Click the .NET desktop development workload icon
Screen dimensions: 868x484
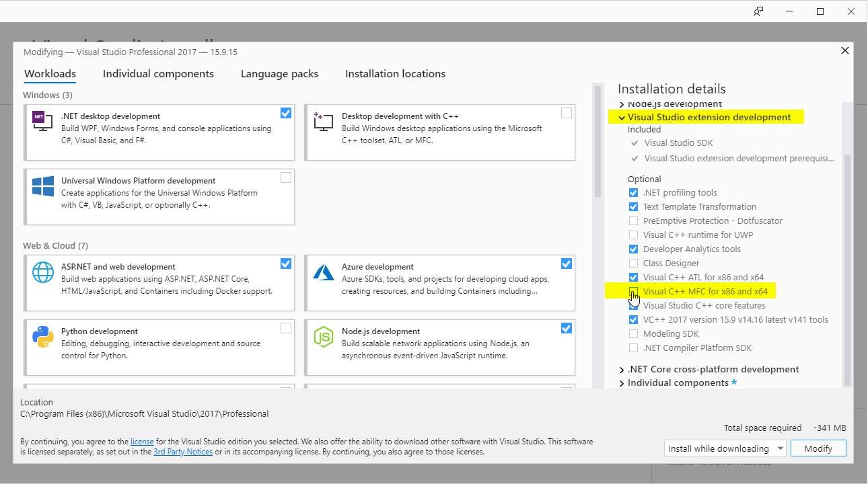pyautogui.click(x=42, y=121)
